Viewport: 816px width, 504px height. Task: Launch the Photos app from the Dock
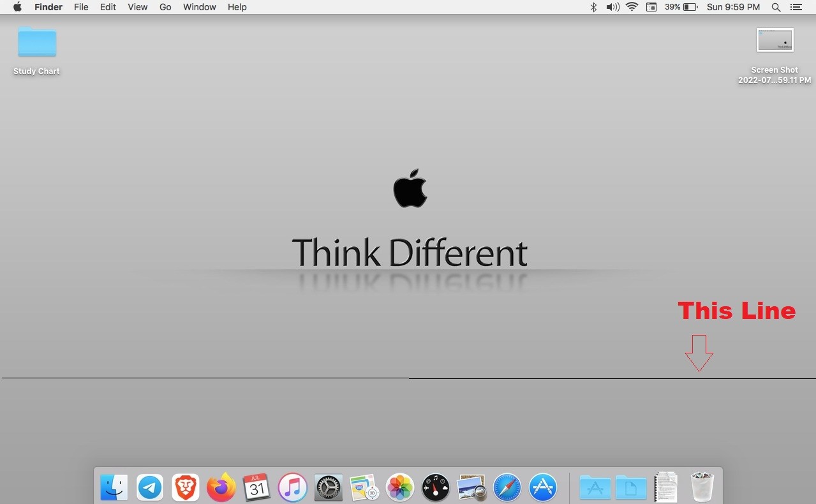(x=400, y=488)
